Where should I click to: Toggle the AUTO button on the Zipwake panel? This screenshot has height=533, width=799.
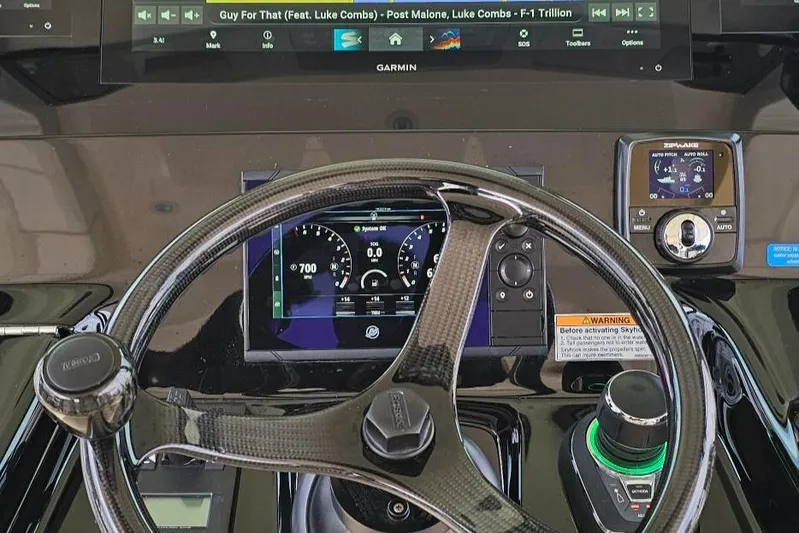(x=724, y=220)
